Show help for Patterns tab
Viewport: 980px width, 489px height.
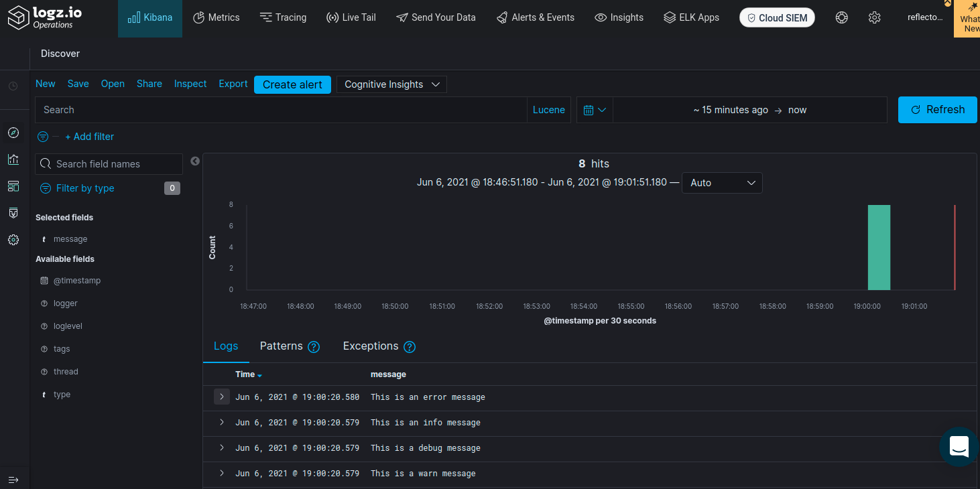(314, 347)
